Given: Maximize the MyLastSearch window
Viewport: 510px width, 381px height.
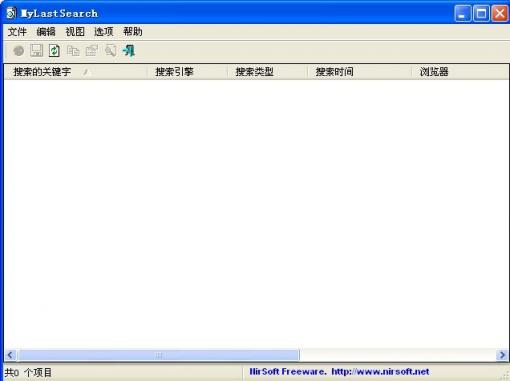Looking at the screenshot, I should 481,14.
